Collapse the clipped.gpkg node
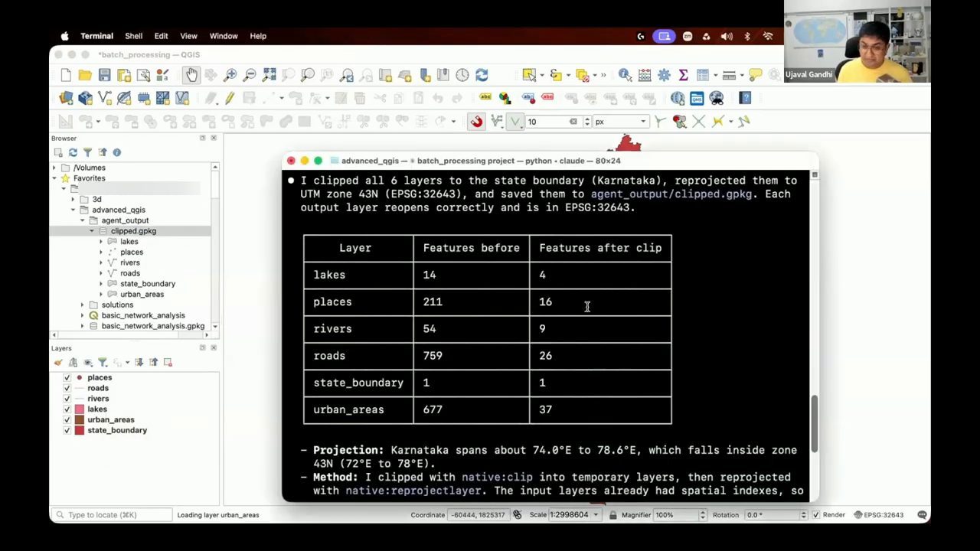Screen dimensions: 980x551 [92, 231]
